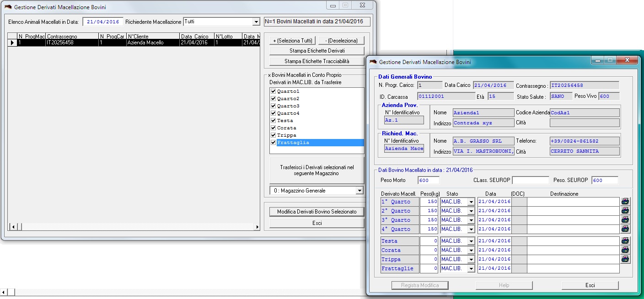Screen dimensions: 644x299
Task: Click the printer icon on the Trippa row
Action: click(625, 259)
